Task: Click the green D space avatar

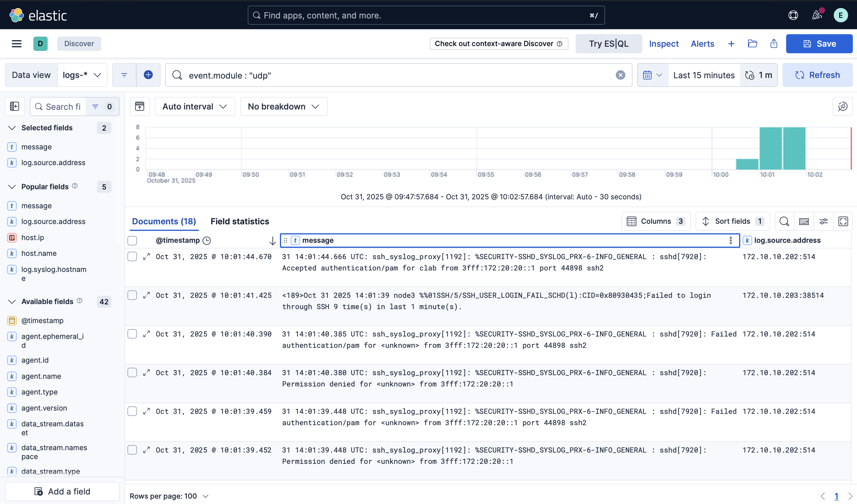Action: tap(40, 43)
